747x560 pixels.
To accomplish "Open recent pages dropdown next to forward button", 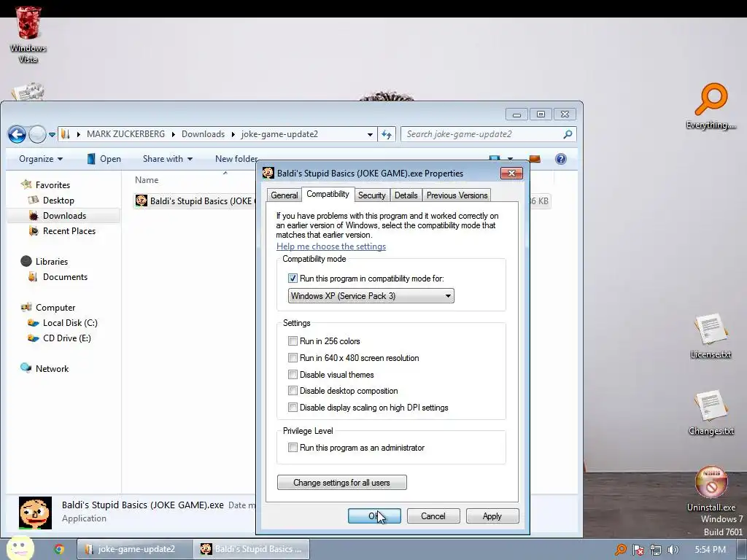I will point(52,135).
